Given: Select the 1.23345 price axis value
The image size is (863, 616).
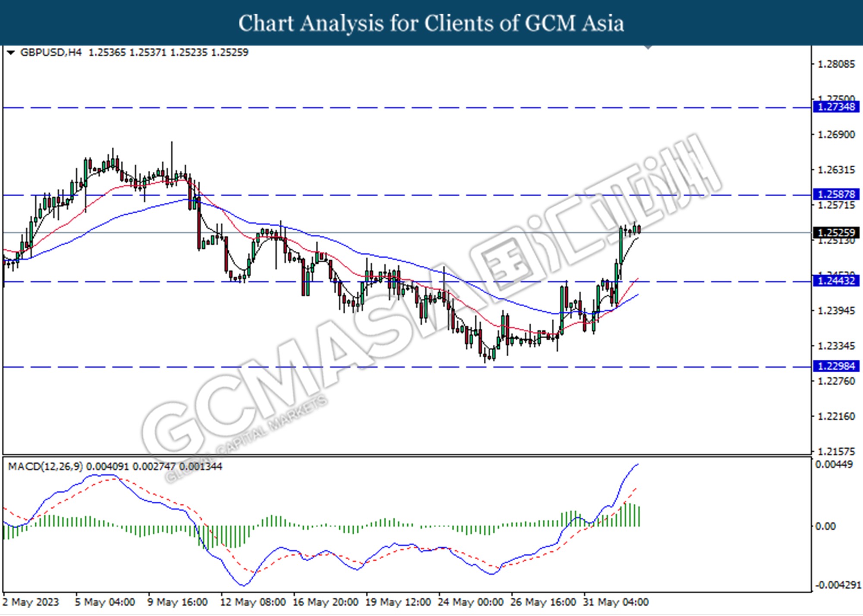Looking at the screenshot, I should (836, 346).
